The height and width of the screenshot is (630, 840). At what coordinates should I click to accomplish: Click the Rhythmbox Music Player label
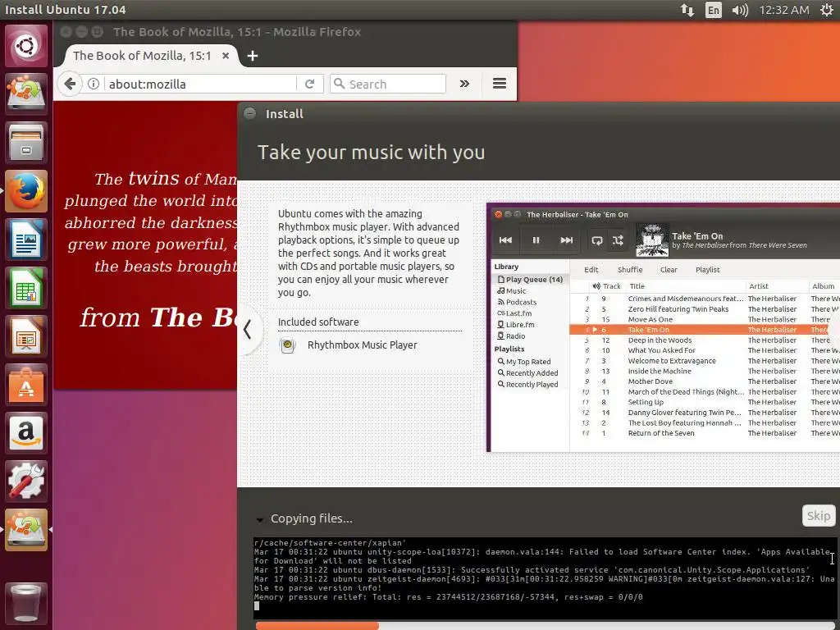[362, 345]
